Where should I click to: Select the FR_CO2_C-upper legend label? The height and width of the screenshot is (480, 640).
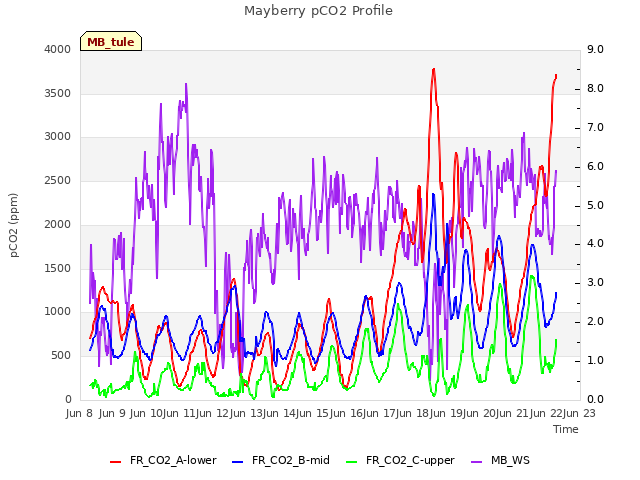(410, 460)
